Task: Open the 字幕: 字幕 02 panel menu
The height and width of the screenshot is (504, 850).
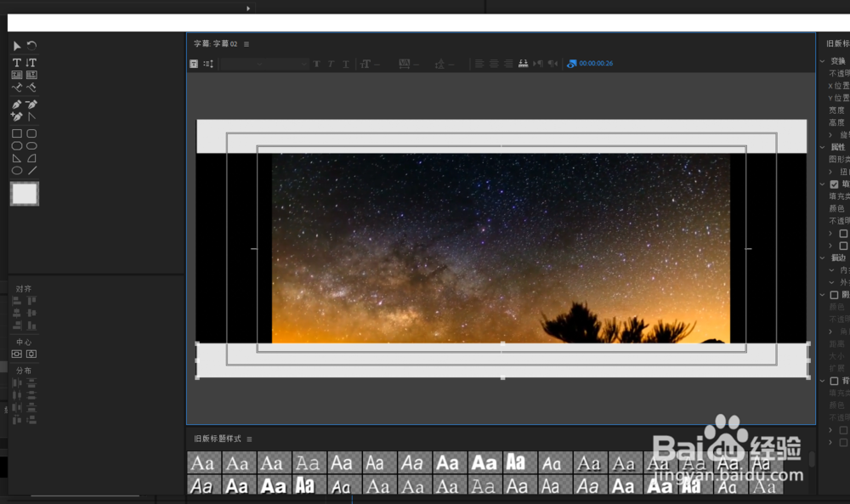Action: coord(246,44)
